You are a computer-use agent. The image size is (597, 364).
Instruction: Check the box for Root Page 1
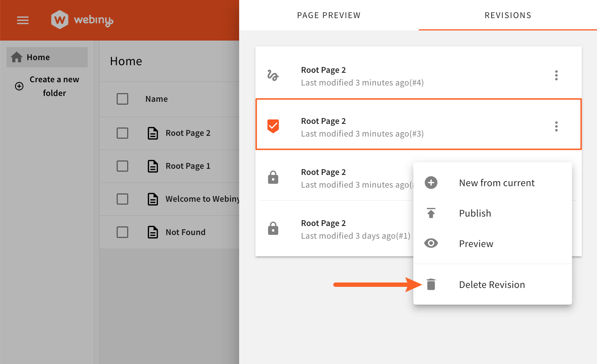point(122,166)
